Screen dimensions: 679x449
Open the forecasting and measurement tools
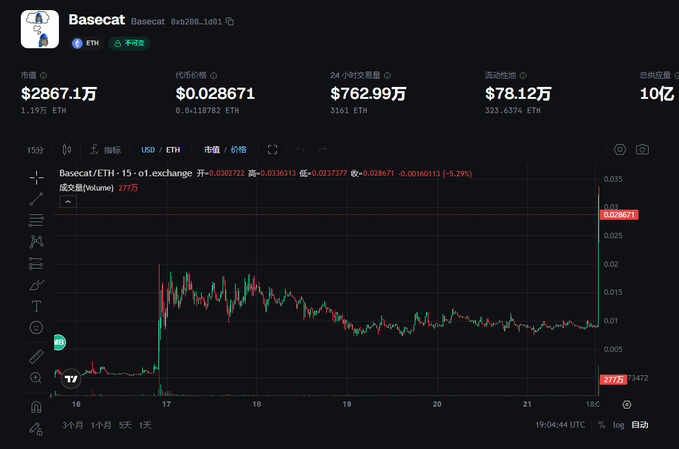(36, 263)
